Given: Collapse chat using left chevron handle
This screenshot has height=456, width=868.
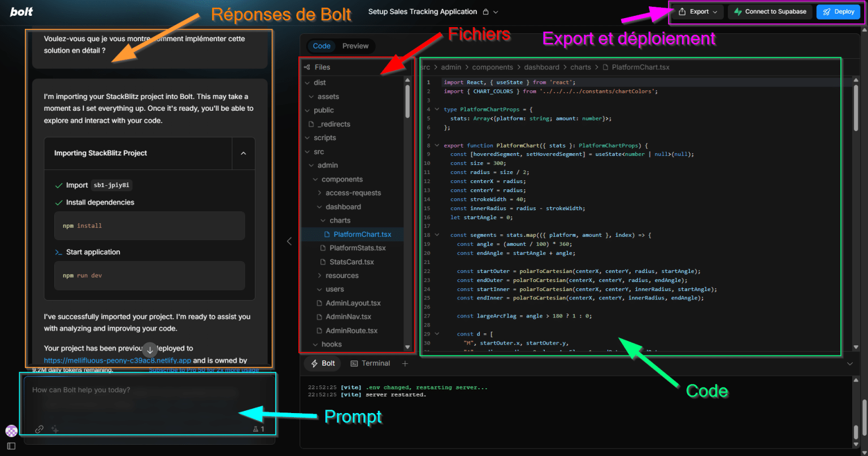Looking at the screenshot, I should pos(289,241).
